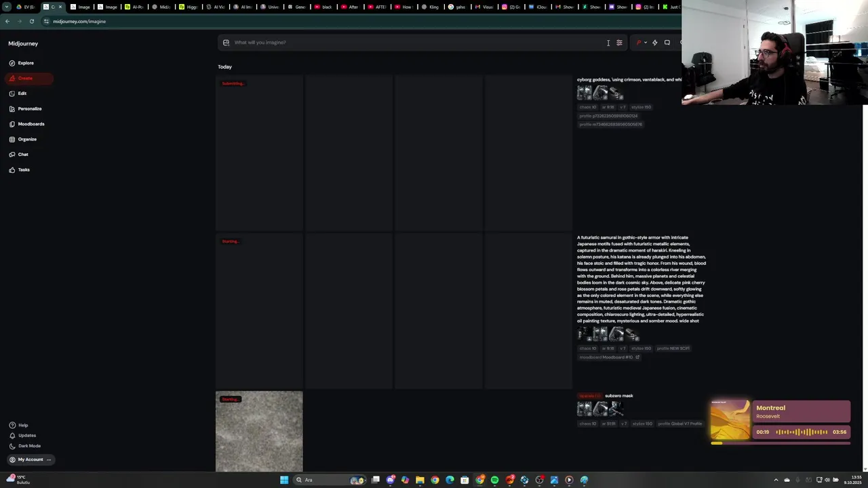Open the browser tab list dropdown arrow
The width and height of the screenshot is (868, 488).
[6, 7]
